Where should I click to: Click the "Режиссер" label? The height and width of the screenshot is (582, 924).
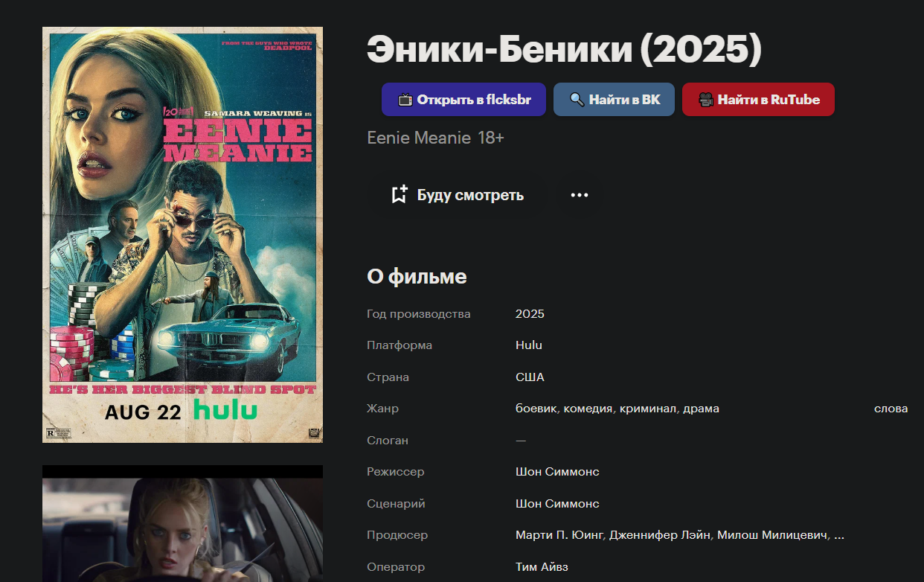pos(395,472)
